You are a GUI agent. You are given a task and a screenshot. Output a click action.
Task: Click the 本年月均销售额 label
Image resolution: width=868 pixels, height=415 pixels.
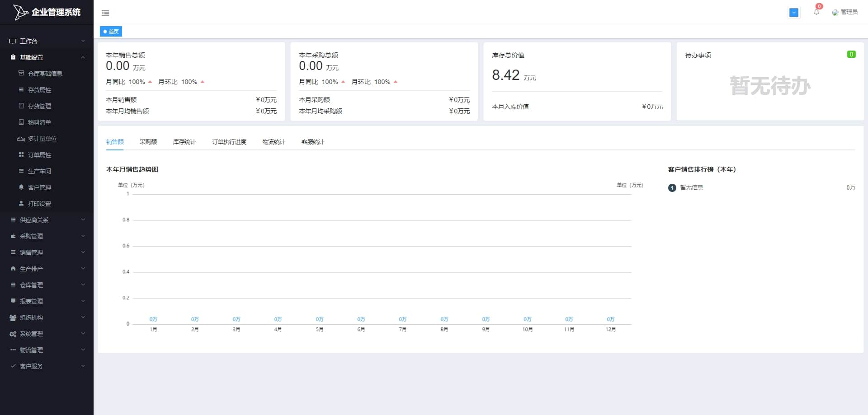pyautogui.click(x=127, y=111)
